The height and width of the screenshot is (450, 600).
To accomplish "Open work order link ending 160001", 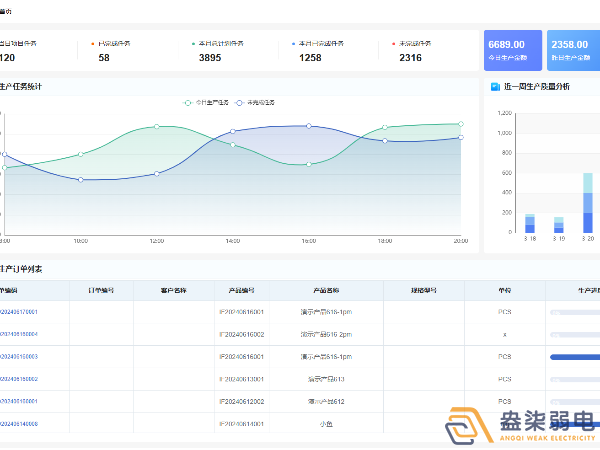I will (19, 401).
